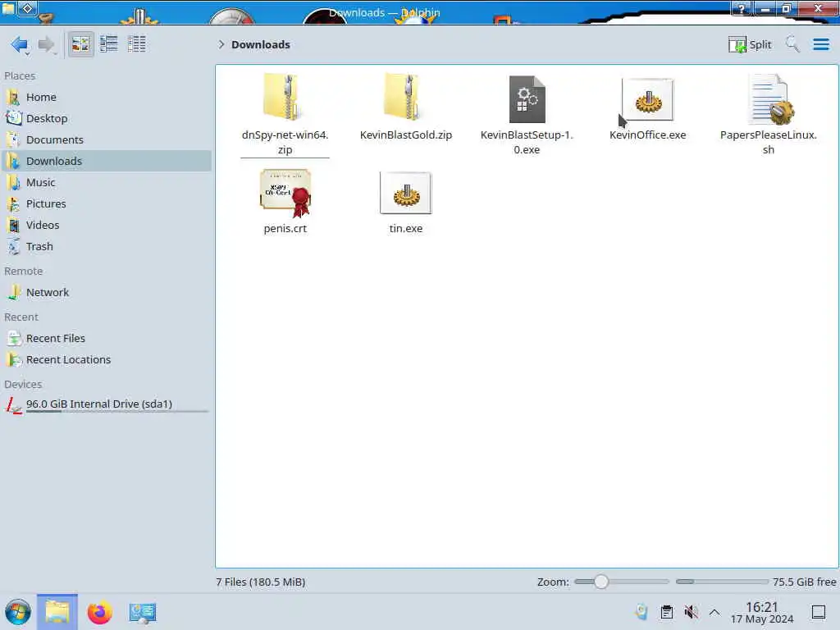Click the muted volume tray icon
Screen dimensions: 840x630
pyautogui.click(x=691, y=612)
